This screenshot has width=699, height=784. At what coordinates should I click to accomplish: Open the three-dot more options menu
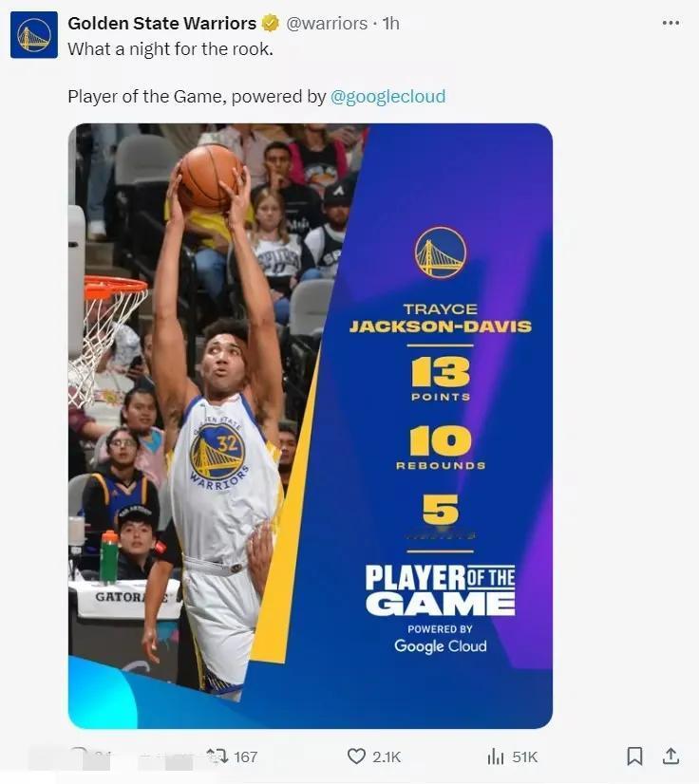(x=671, y=23)
